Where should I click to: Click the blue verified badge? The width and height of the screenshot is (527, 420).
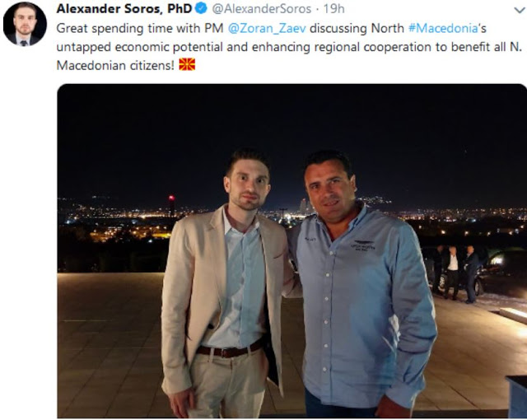pos(201,8)
